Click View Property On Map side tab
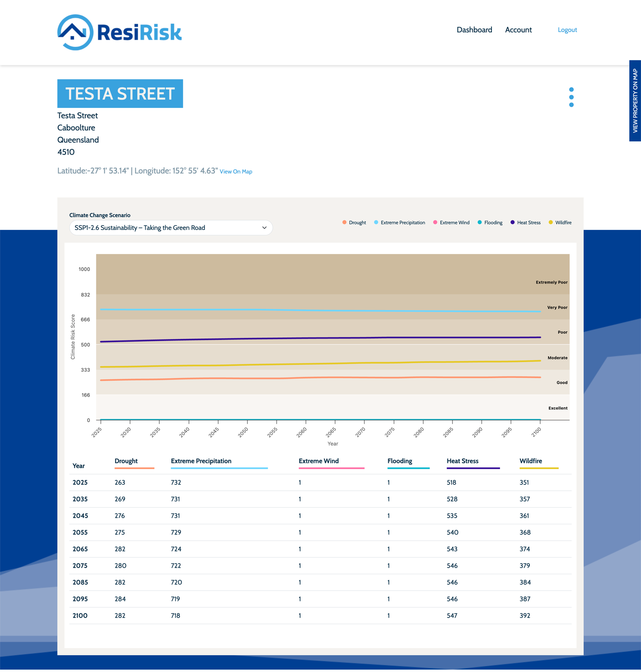 point(635,101)
